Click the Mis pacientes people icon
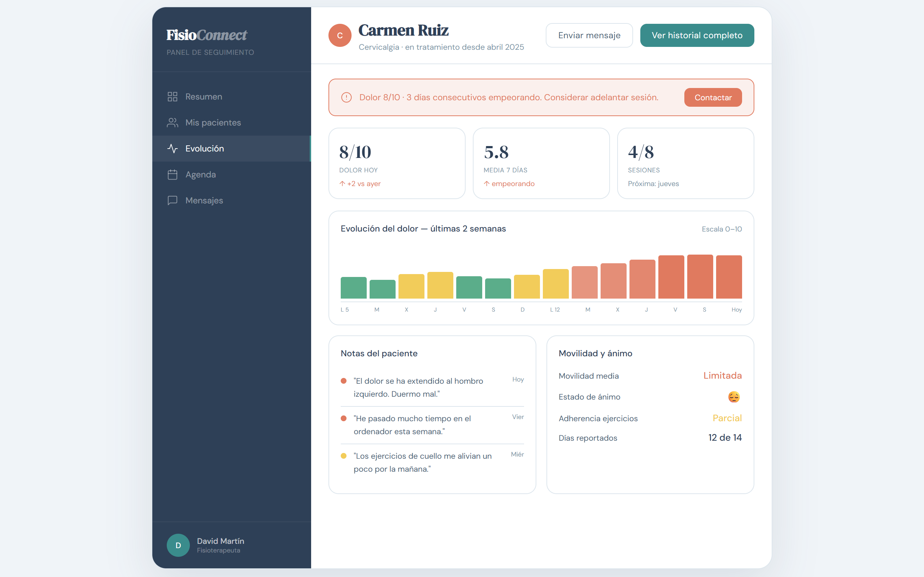Viewport: 924px width, 577px height. pyautogui.click(x=172, y=123)
